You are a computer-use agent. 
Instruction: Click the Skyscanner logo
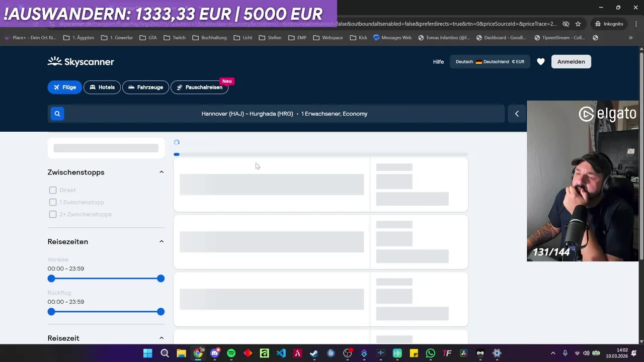81,61
